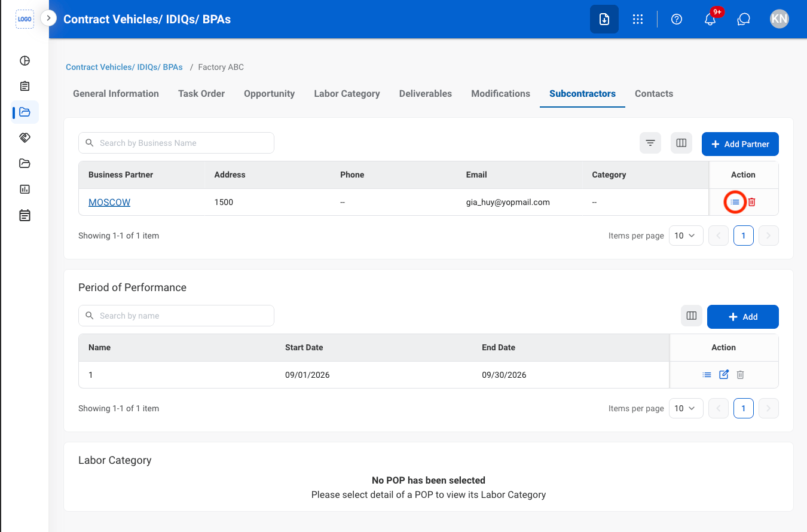Delete the MOSCOW partner row
807x532 pixels.
tap(752, 202)
